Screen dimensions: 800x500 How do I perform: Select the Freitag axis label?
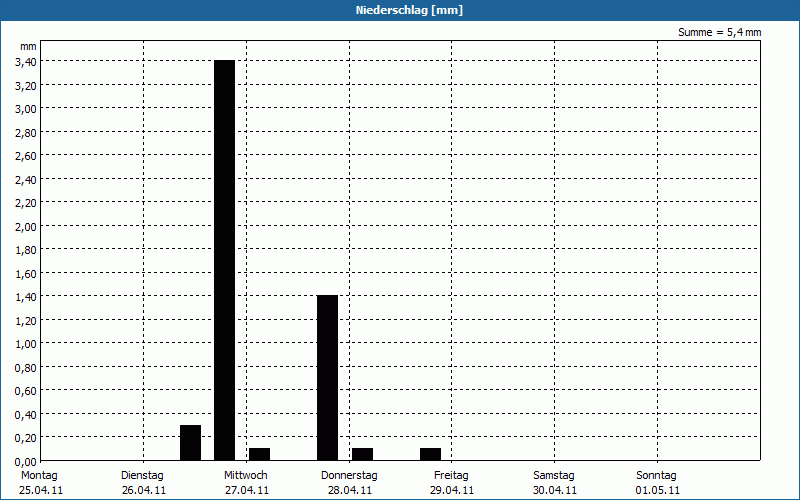click(x=451, y=475)
